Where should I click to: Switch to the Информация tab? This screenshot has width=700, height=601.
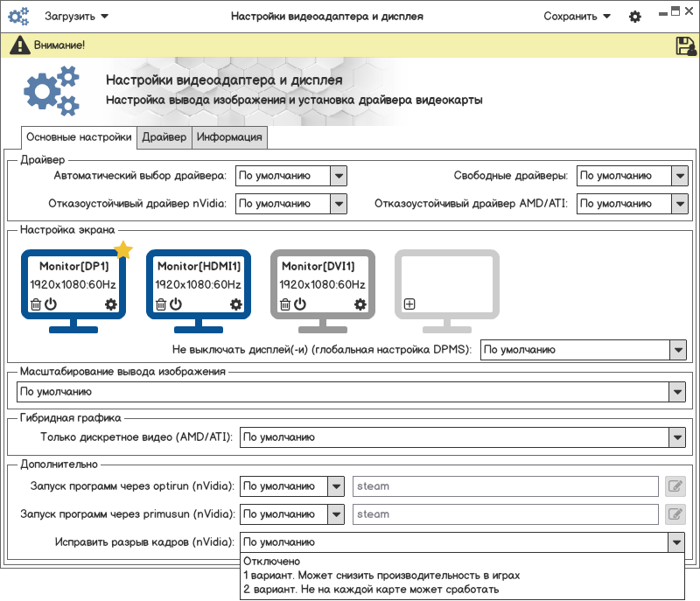[x=229, y=137]
